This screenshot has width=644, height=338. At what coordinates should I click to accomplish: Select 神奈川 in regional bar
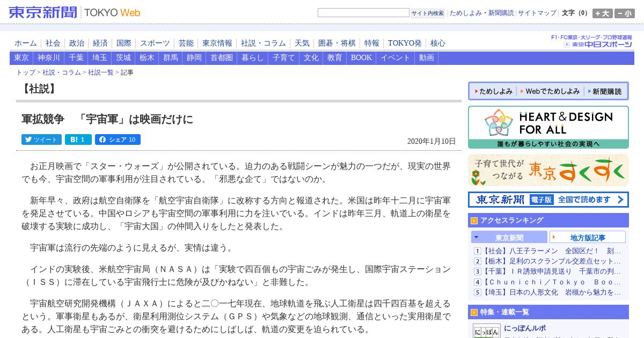[x=49, y=58]
